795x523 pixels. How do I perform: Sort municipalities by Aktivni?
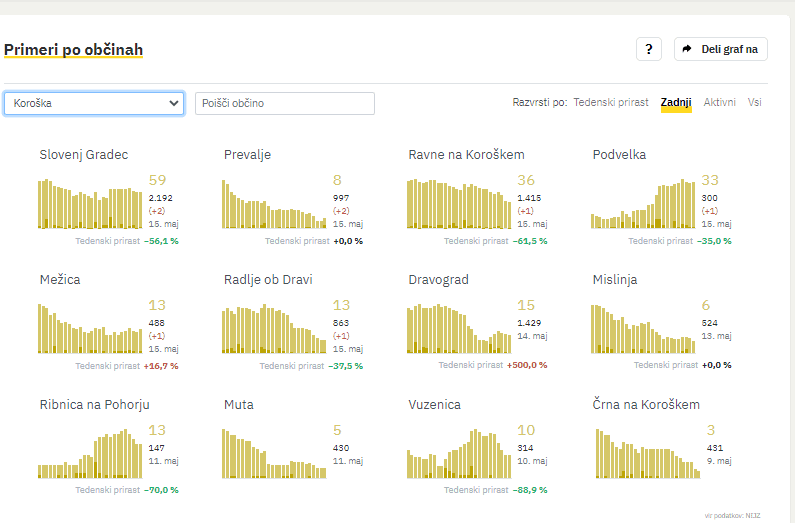719,103
